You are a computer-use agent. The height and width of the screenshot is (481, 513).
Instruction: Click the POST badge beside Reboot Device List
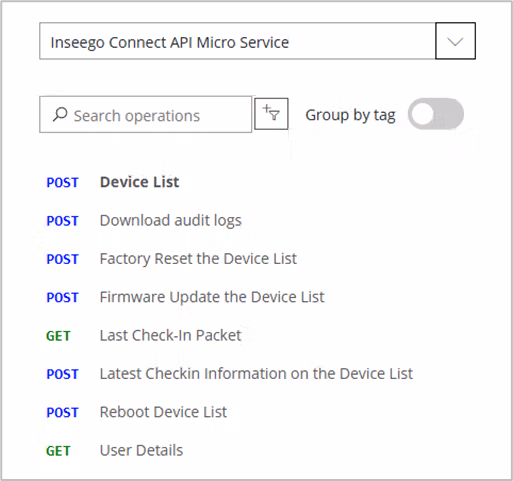click(x=62, y=412)
